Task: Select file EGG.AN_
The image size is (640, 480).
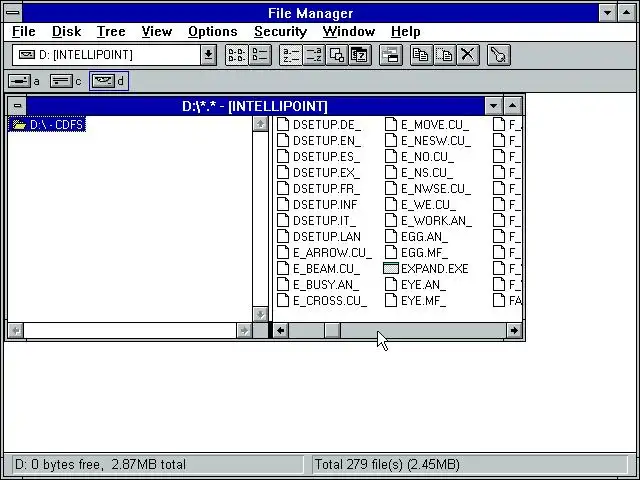Action: [416, 236]
